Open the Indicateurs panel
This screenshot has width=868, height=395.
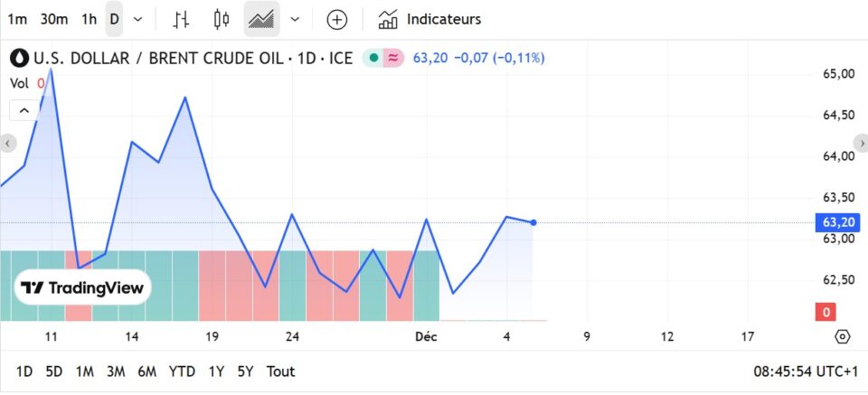[x=429, y=19]
